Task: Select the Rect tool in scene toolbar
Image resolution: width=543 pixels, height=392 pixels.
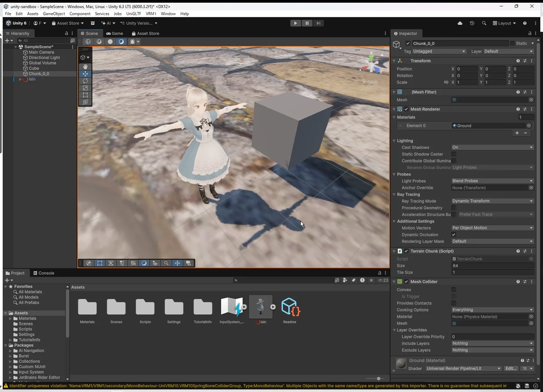Action: click(85, 95)
